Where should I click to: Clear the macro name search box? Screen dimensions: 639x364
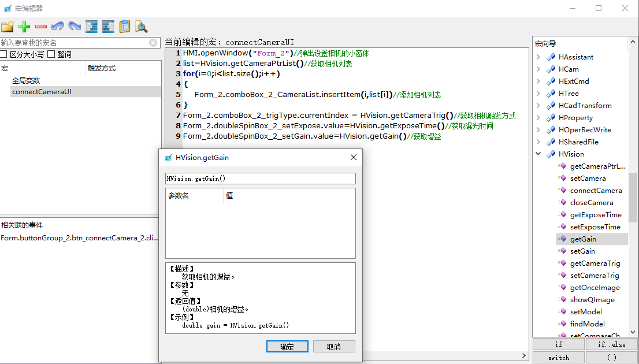pos(153,43)
